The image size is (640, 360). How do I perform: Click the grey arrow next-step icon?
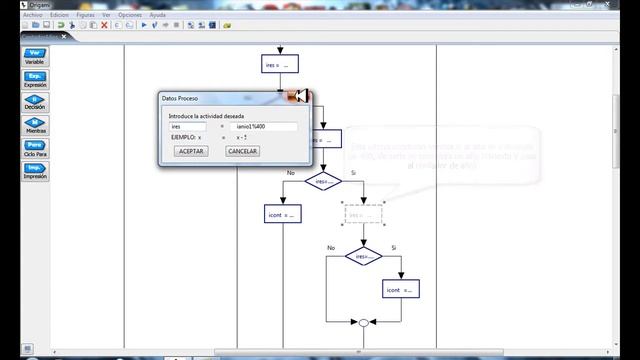click(165, 25)
